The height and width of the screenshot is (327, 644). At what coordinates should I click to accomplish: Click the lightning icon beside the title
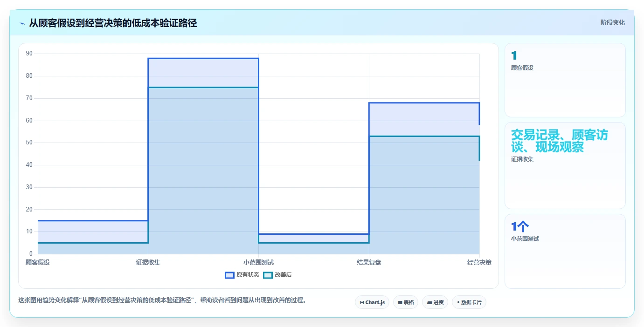(x=22, y=23)
